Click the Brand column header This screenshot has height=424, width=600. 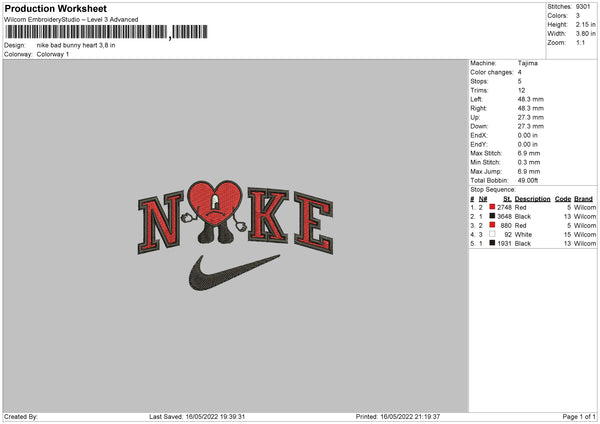click(x=584, y=199)
